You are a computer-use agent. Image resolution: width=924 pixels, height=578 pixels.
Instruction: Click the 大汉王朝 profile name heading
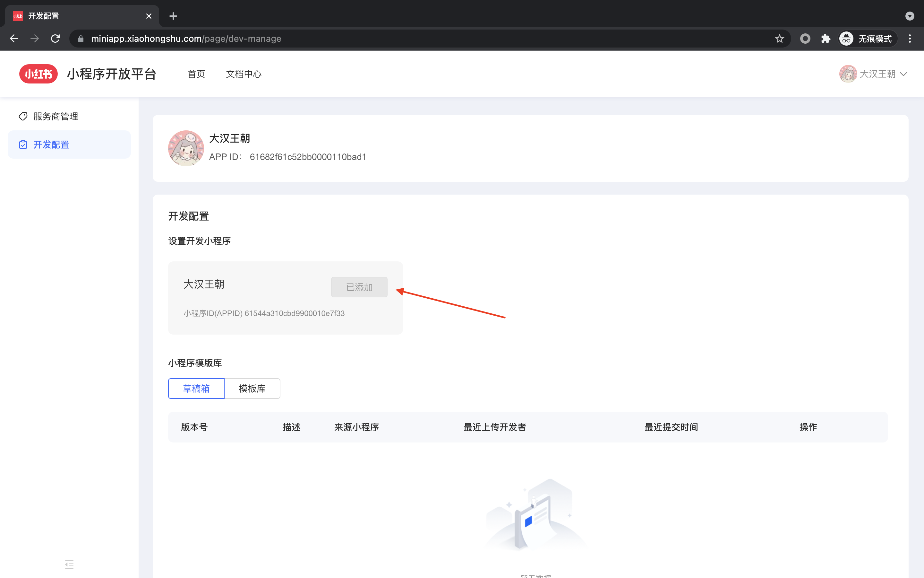pyautogui.click(x=229, y=138)
